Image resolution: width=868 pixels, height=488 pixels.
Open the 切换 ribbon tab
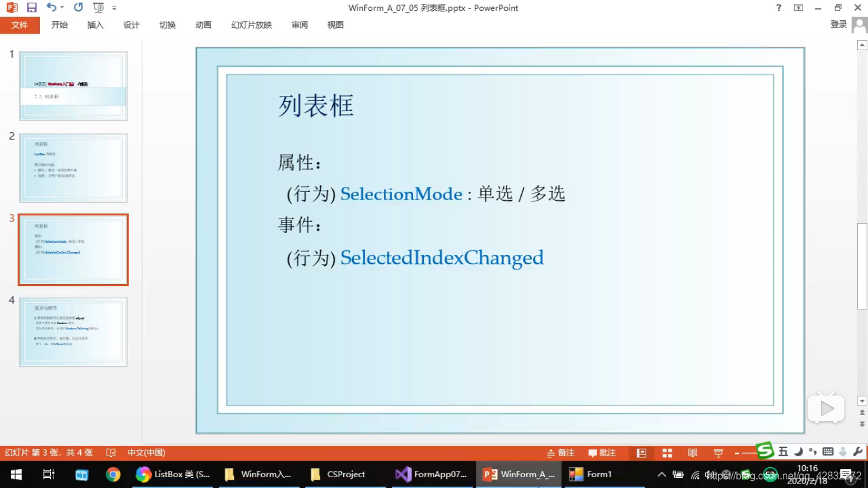click(168, 25)
